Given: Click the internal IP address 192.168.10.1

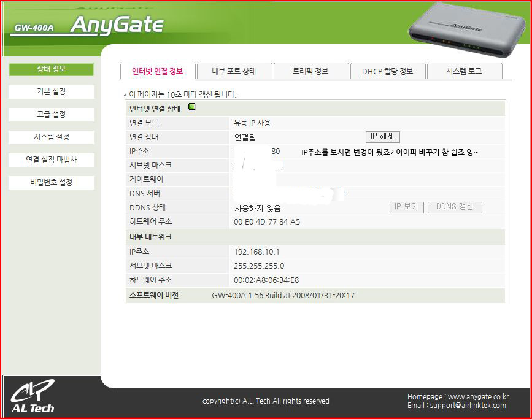Looking at the screenshot, I should [x=257, y=252].
